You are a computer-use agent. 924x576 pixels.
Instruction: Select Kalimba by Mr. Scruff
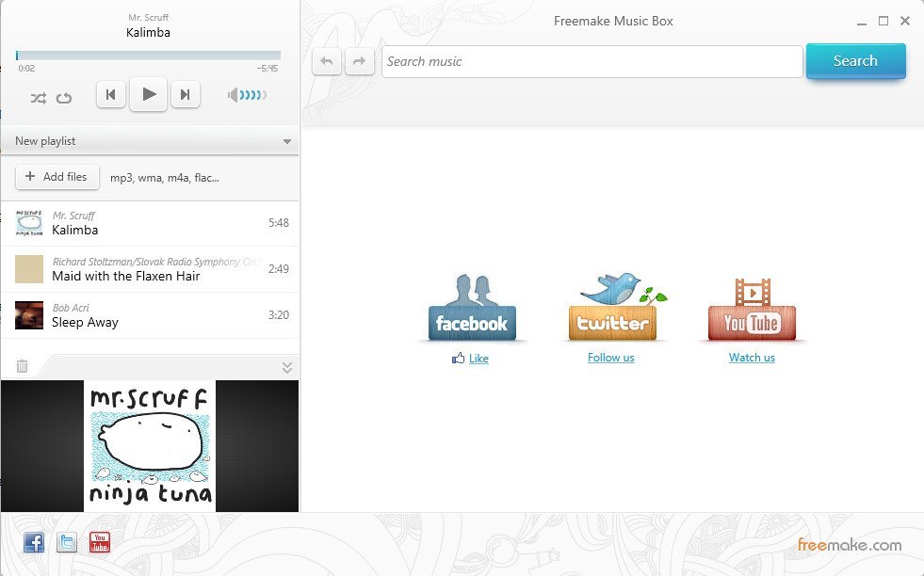click(x=150, y=223)
